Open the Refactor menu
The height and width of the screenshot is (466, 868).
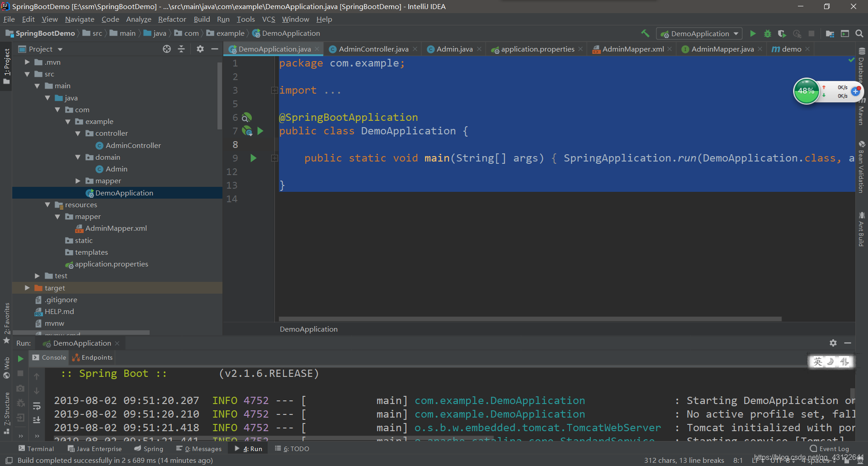pyautogui.click(x=172, y=19)
